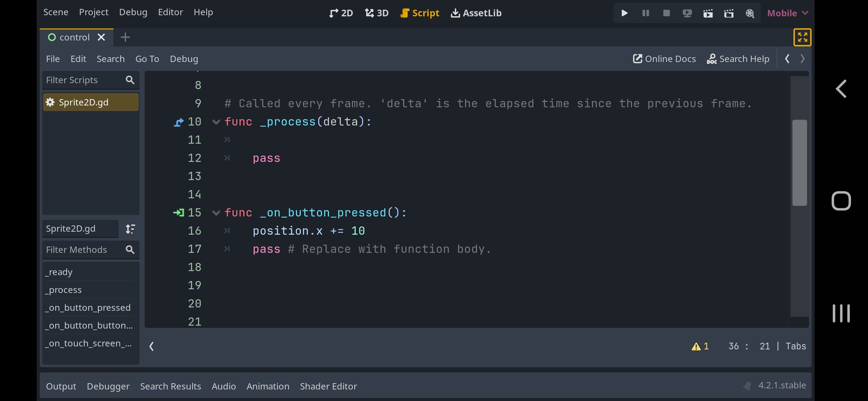Viewport: 868px width, 401px height.
Task: Toggle distraction-free mode
Action: [x=802, y=37]
